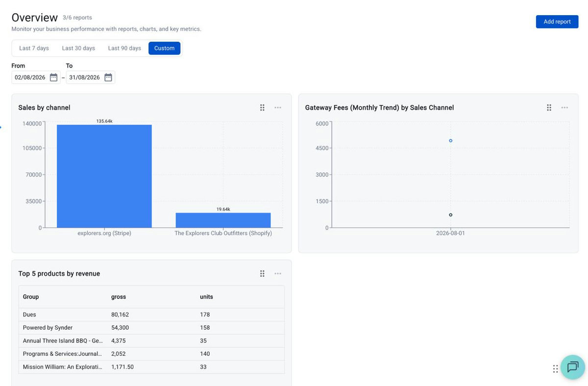The image size is (588, 386).
Task: Click the Sales by channel title
Action: [x=44, y=108]
